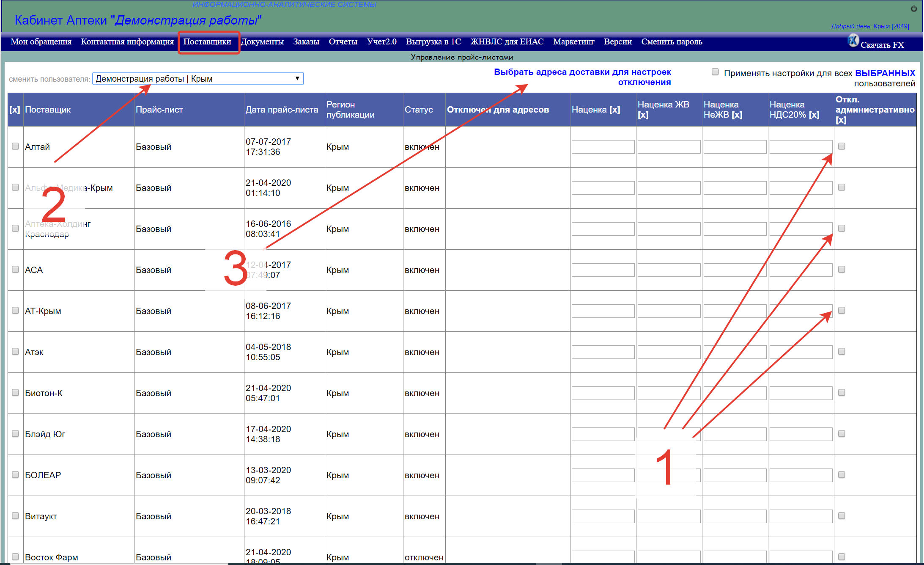924x565 pixels.
Task: Click the ВЫБРАННЫХ users link
Action: click(x=885, y=73)
